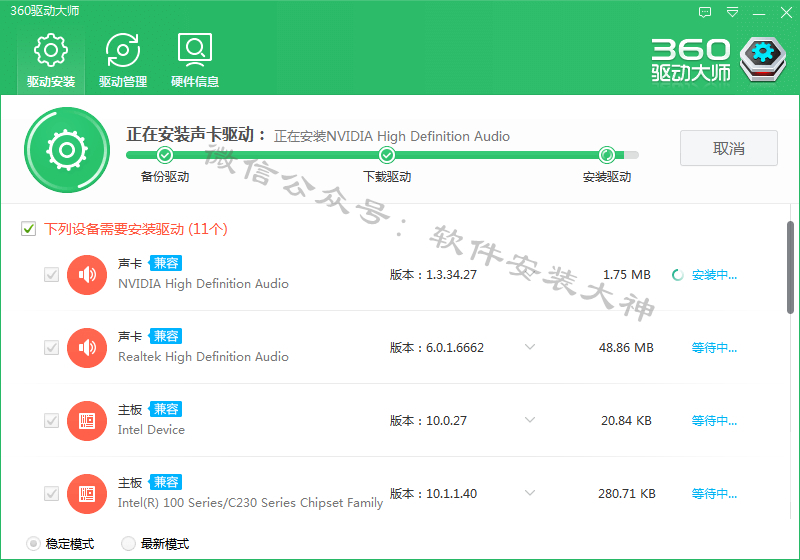Click the vertical scrollbar thumb of driver list
Screen dimensions: 800x560
[x=790, y=267]
